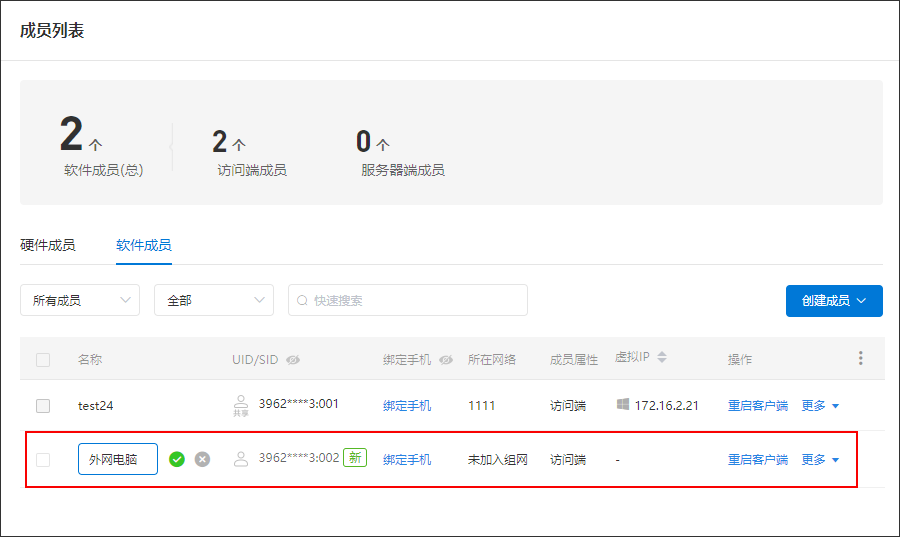
Task: Click 操作 column header
Action: (740, 360)
